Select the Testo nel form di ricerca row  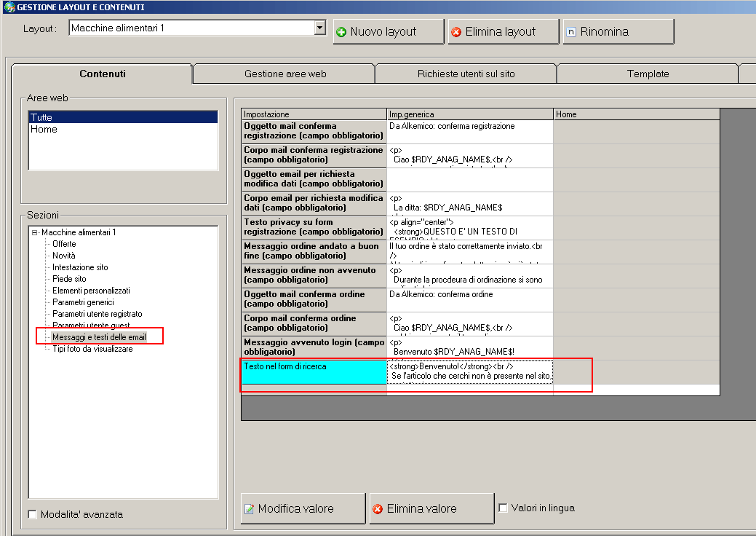(x=314, y=372)
